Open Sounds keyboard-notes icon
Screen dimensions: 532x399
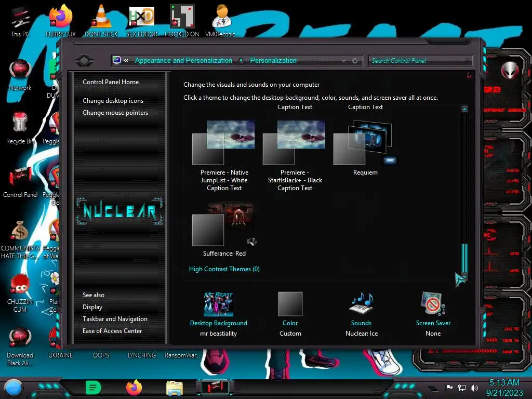coord(362,303)
